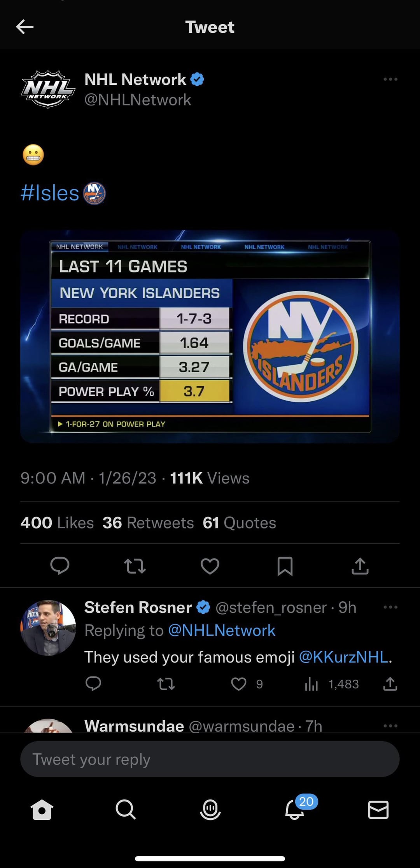
Task: Share the NHL Network tweet
Action: [x=360, y=566]
